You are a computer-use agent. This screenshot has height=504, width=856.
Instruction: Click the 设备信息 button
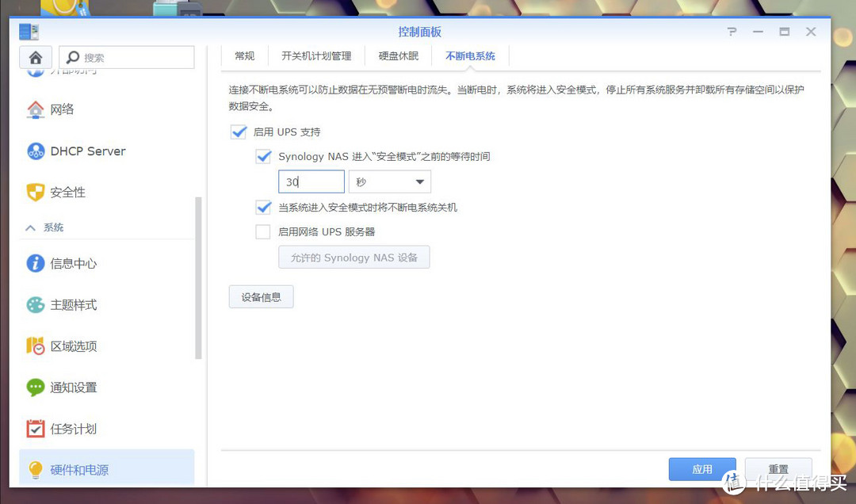click(261, 297)
